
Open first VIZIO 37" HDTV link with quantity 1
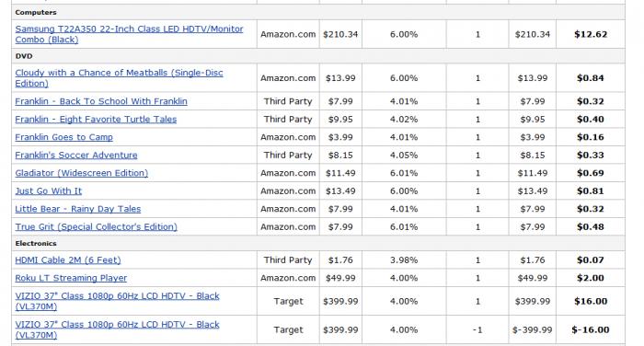(x=117, y=301)
